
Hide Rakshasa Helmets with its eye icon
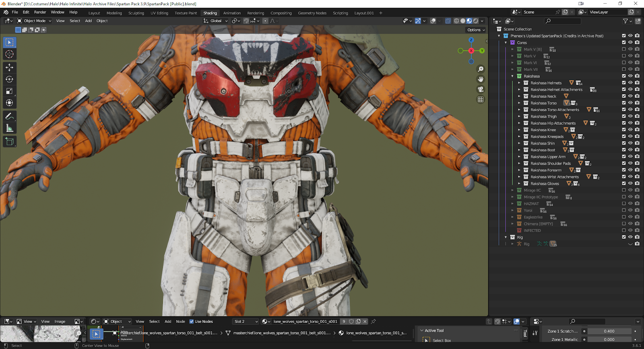pyautogui.click(x=630, y=83)
